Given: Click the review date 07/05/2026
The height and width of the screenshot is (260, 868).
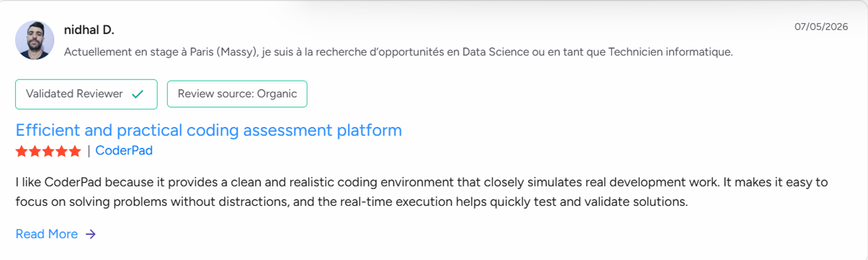Looking at the screenshot, I should 821,26.
